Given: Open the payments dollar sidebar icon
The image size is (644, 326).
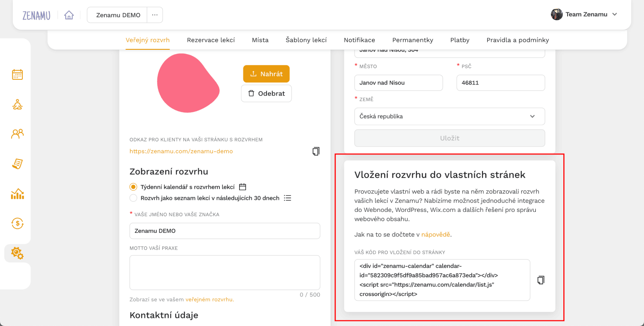Looking at the screenshot, I should tap(17, 223).
